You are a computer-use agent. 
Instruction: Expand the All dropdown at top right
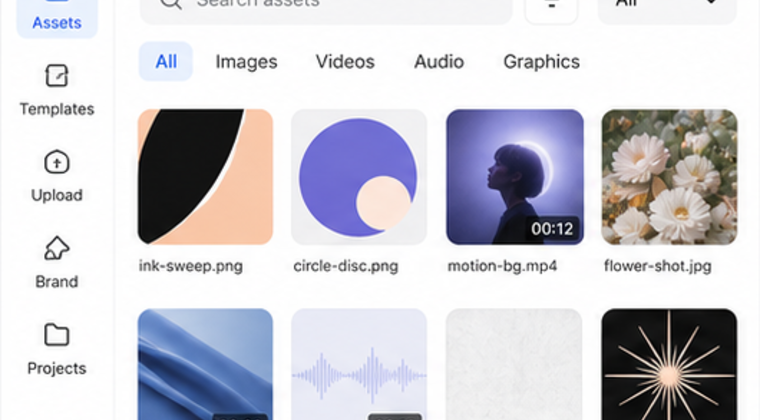[667, 10]
